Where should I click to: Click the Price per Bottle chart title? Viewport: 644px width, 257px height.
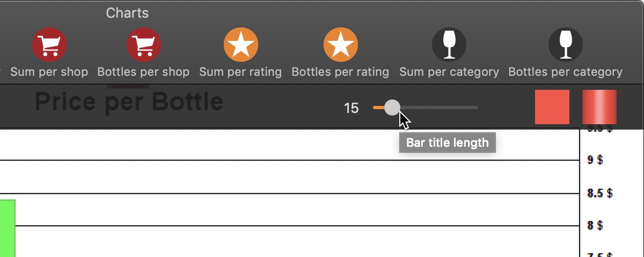click(129, 102)
